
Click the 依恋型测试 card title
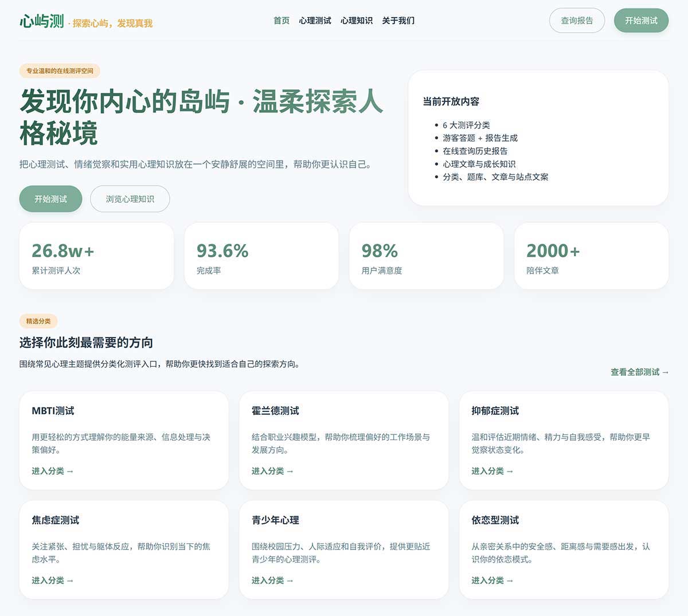coord(495,520)
